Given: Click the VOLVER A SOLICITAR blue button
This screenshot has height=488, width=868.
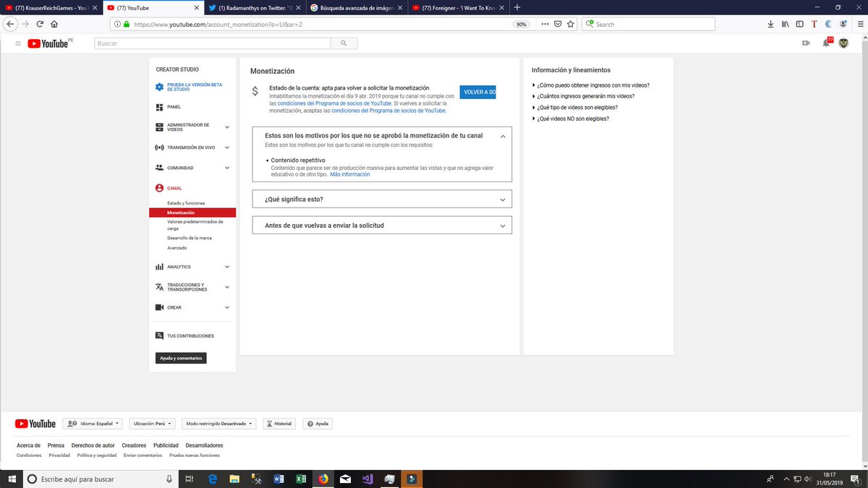Looking at the screenshot, I should (478, 92).
